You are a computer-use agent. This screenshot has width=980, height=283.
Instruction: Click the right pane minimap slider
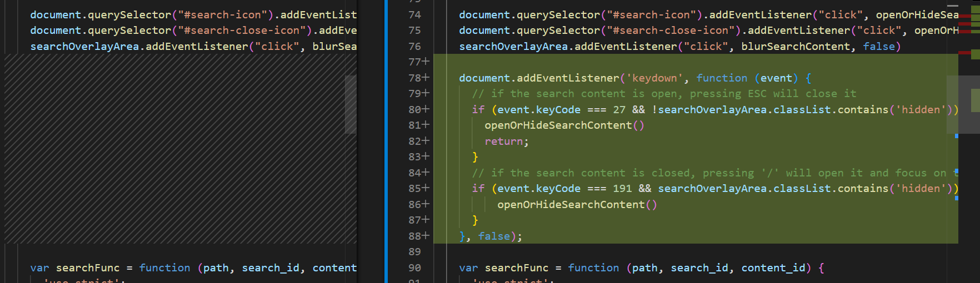[x=963, y=104]
